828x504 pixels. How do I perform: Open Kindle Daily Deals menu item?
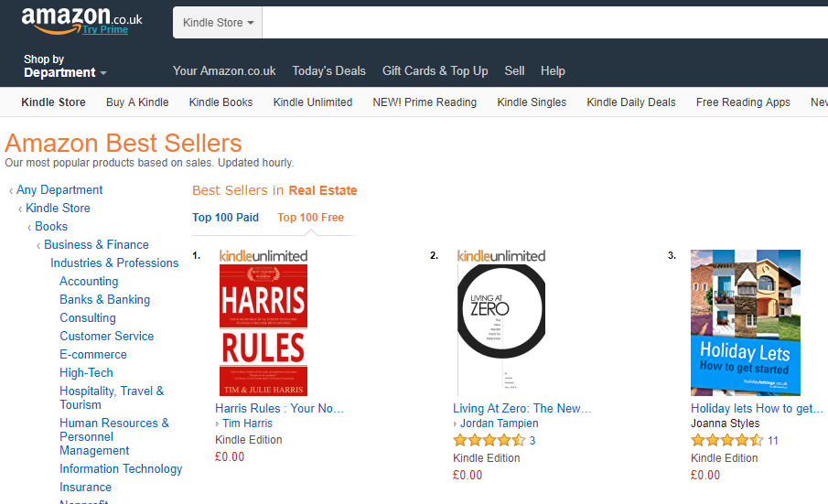(630, 102)
